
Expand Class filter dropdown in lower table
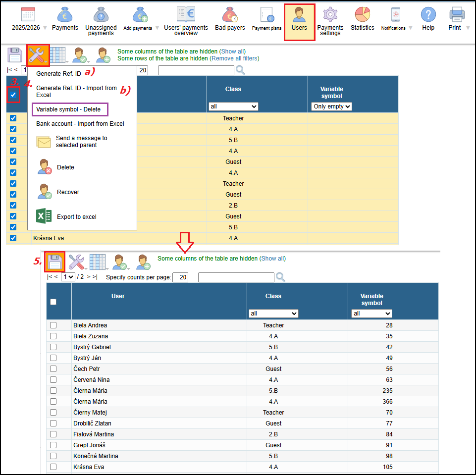tap(273, 314)
